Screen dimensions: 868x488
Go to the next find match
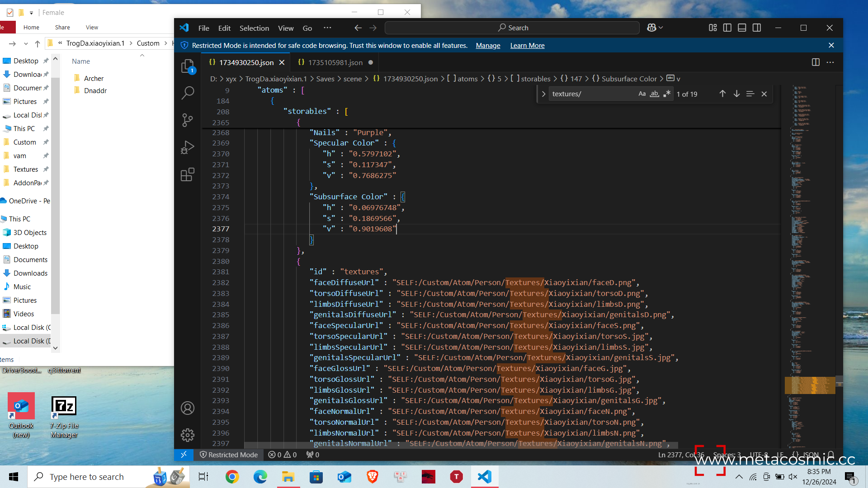coord(736,94)
